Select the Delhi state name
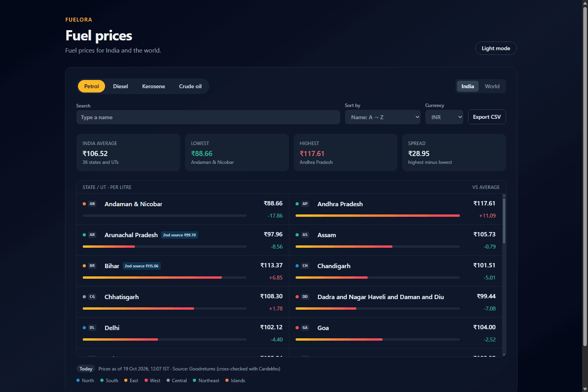Image resolution: width=588 pixels, height=392 pixels. click(x=112, y=328)
